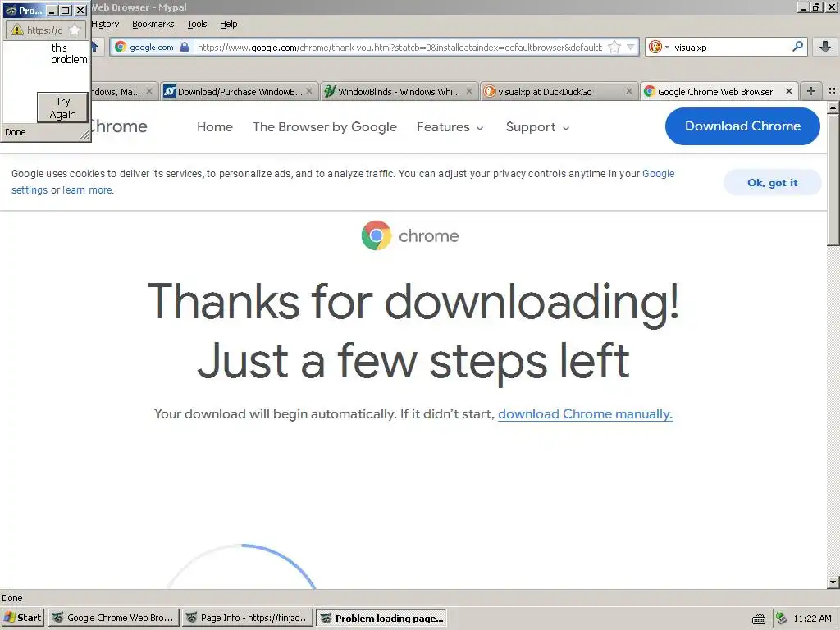
Task: Switch to visualxp at DuckDuckGo tab
Action: pos(559,92)
